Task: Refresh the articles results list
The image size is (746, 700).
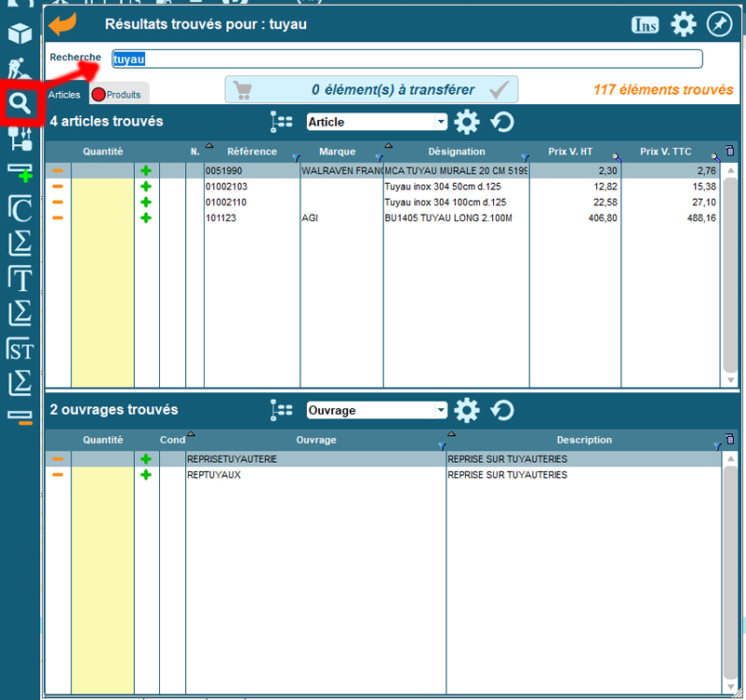Action: (502, 122)
